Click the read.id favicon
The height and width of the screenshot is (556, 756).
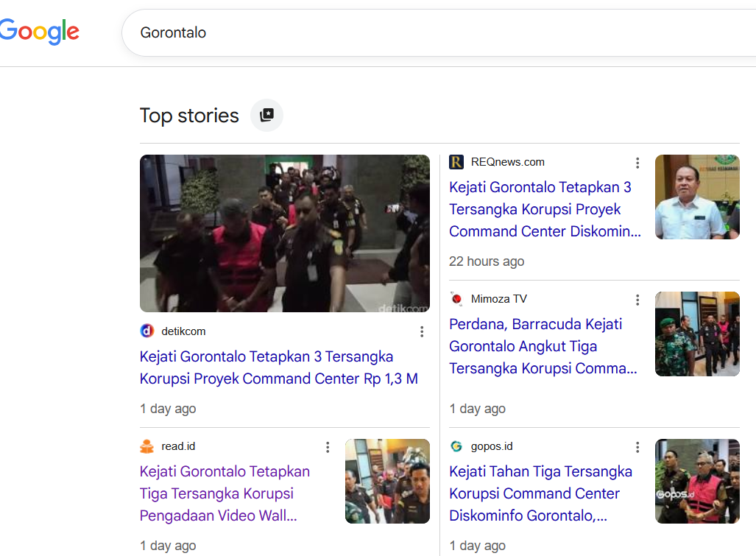pos(147,446)
